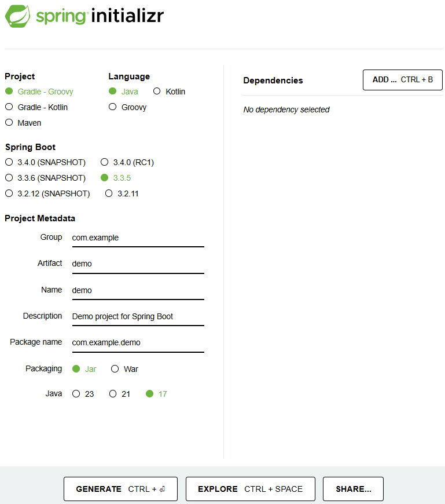Choose Spring Boot 3.2.12 (SNAPSHOT)

point(47,193)
